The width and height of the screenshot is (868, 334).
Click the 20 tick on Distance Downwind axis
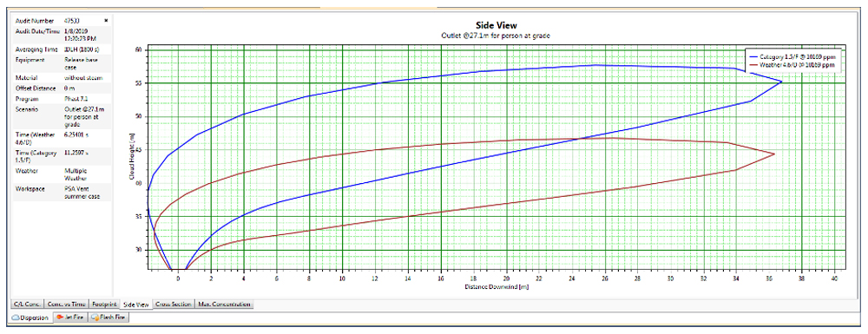click(x=507, y=279)
